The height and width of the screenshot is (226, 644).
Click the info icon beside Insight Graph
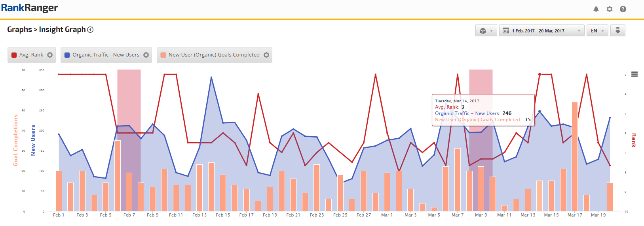pos(90,30)
